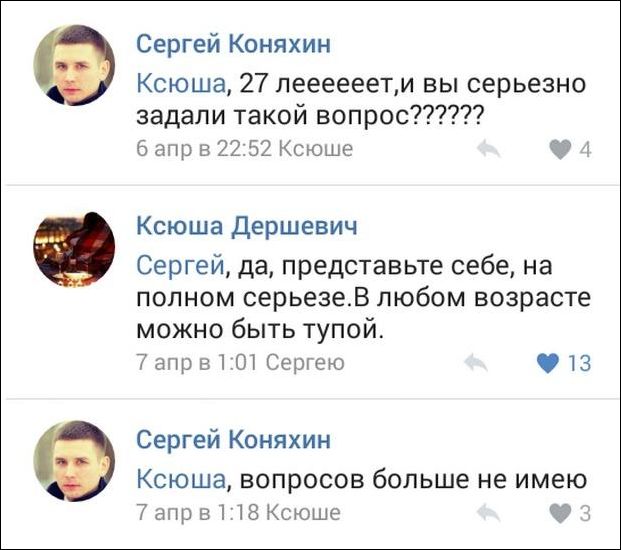Open the '7 апр в 1:01' timestamp
The height and width of the screenshot is (550, 621).
coord(198,363)
